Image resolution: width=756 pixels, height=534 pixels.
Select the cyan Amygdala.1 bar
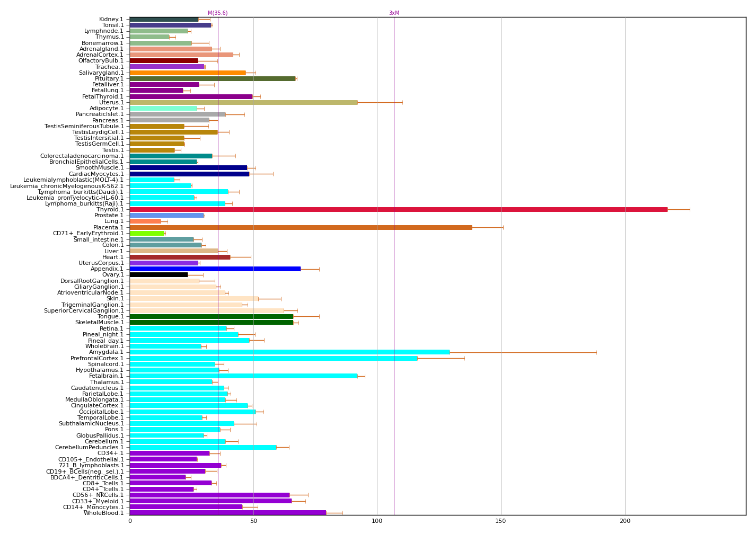[x=289, y=352]
